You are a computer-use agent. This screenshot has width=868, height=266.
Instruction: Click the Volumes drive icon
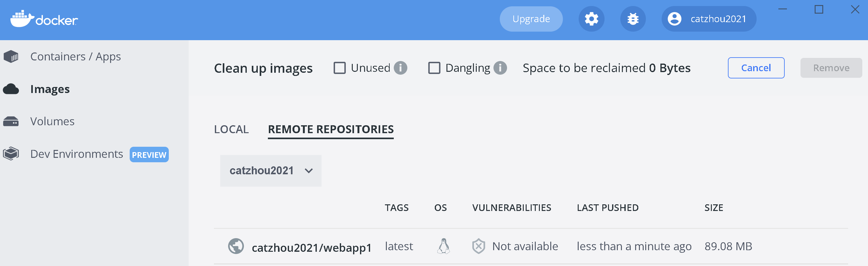pos(11,121)
